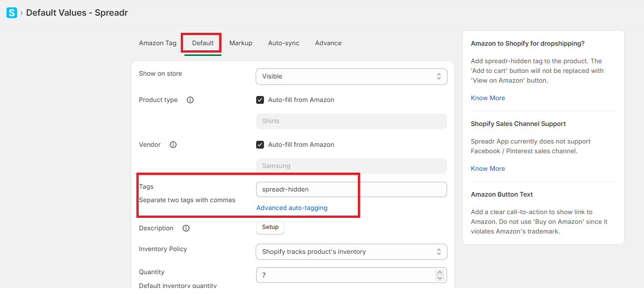Switch to the Amazon Tag tab
644x294 pixels.
tap(158, 43)
